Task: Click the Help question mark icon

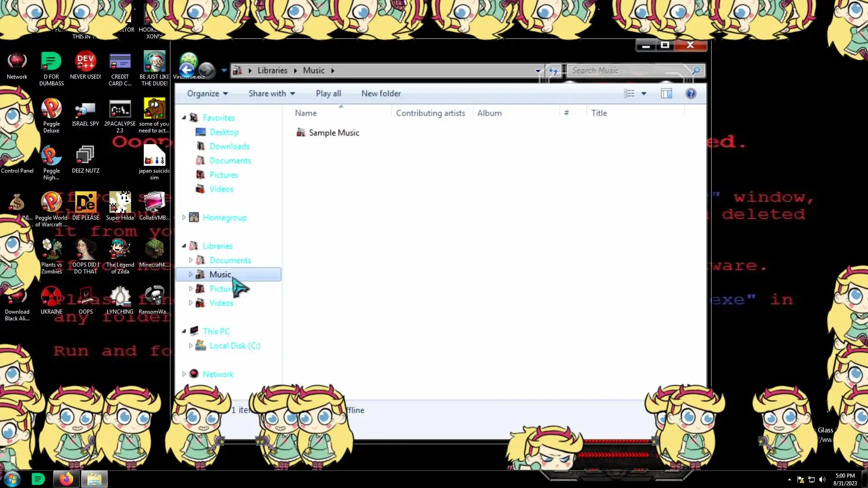Action: coord(690,94)
